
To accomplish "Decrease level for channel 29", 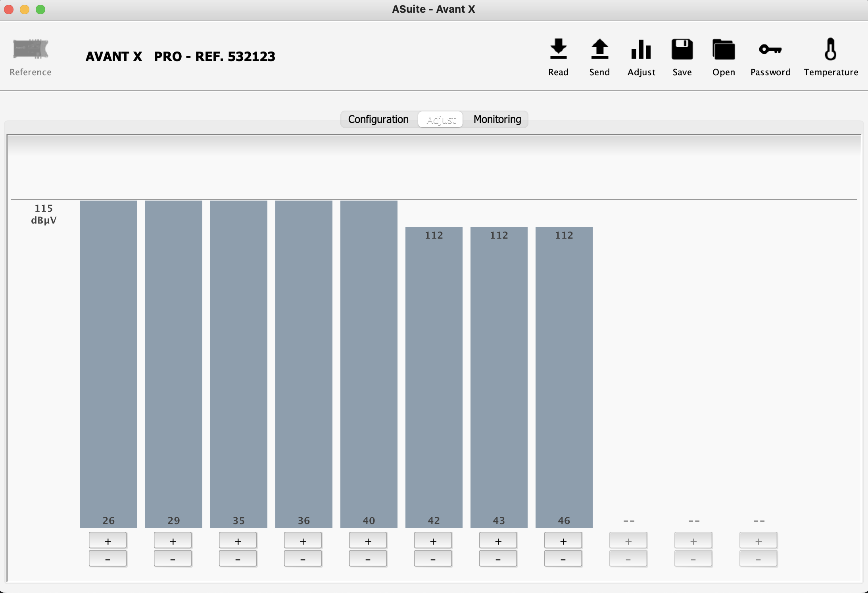I will tap(173, 559).
